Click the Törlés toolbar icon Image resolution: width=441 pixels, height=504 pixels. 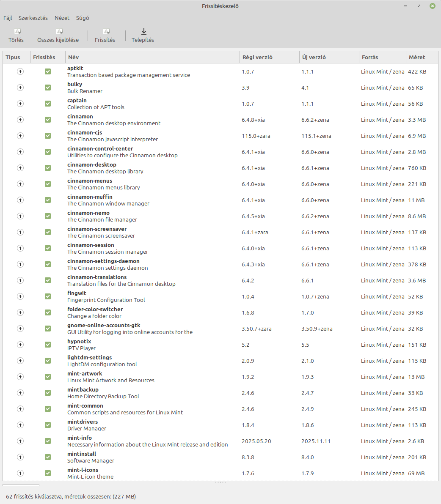tap(16, 32)
